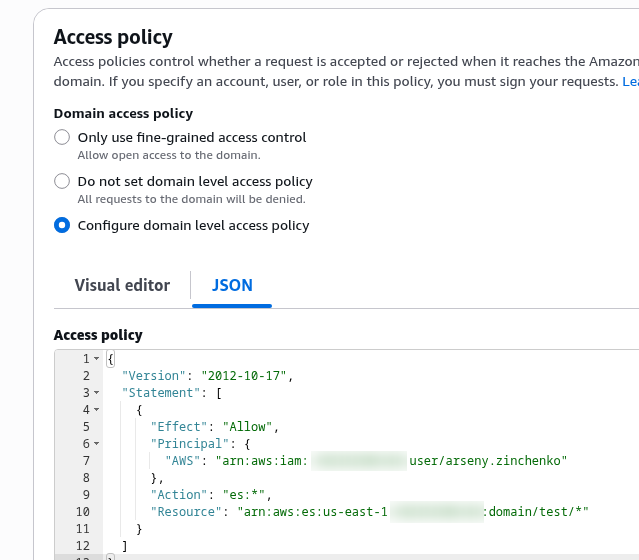
Task: Click 'Allow open access to the domain.' text
Action: coord(169,155)
